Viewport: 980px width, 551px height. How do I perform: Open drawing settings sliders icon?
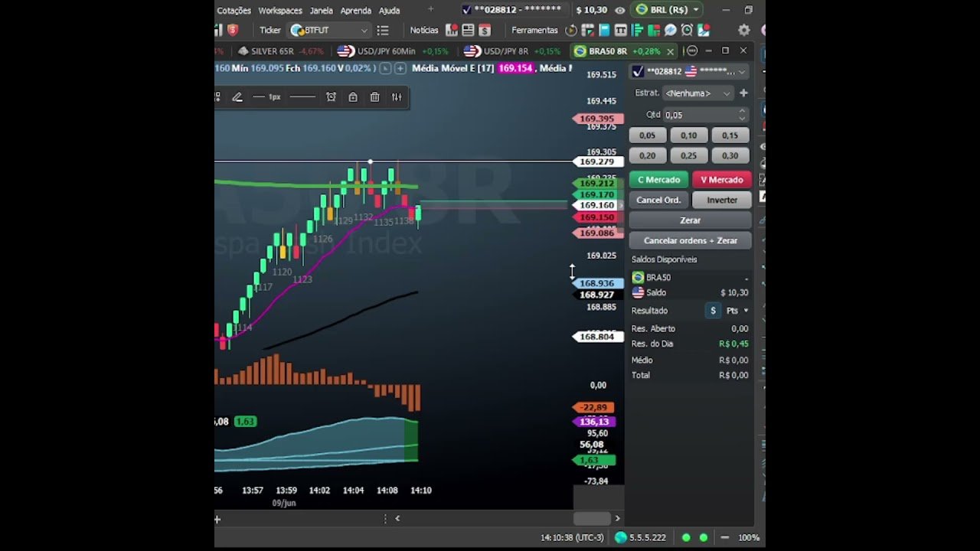tap(397, 97)
